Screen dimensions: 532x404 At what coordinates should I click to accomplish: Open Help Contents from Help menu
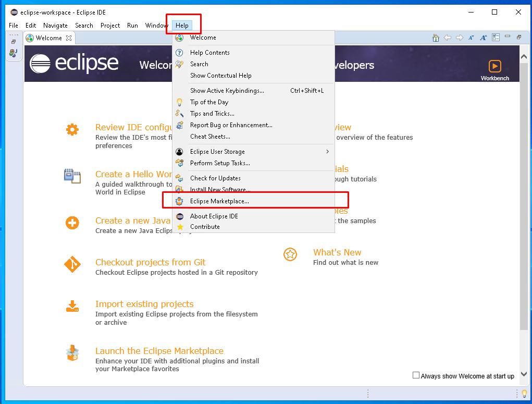(253, 53)
